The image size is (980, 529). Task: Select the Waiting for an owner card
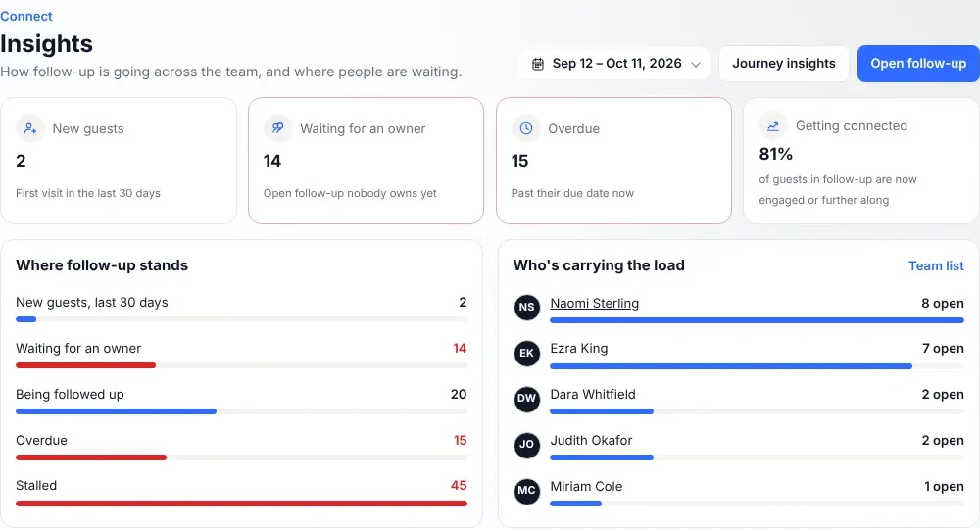tap(366, 161)
